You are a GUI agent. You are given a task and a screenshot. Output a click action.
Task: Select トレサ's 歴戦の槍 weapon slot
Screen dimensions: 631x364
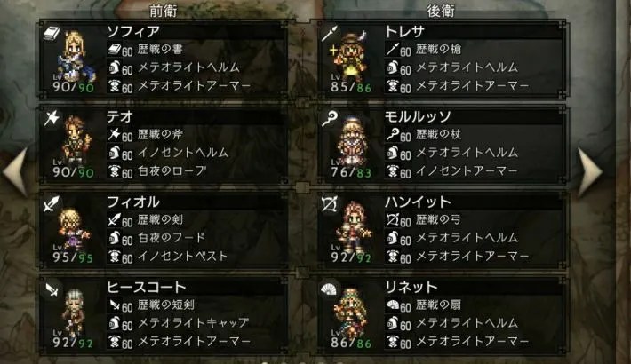click(x=474, y=50)
